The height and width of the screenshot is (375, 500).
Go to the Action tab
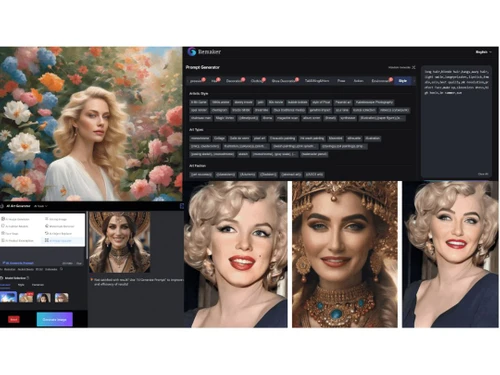pyautogui.click(x=358, y=81)
